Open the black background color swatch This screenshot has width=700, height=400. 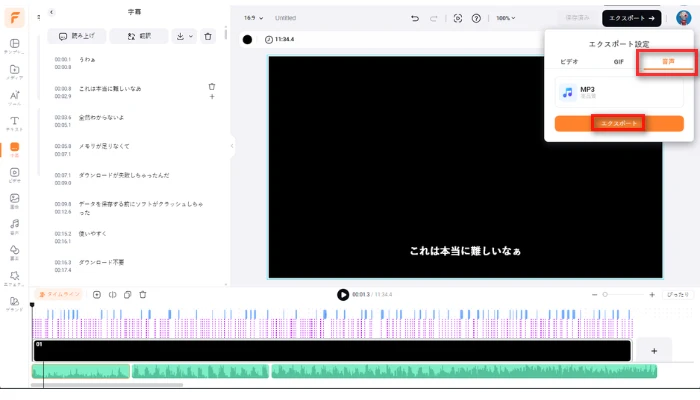click(x=247, y=39)
